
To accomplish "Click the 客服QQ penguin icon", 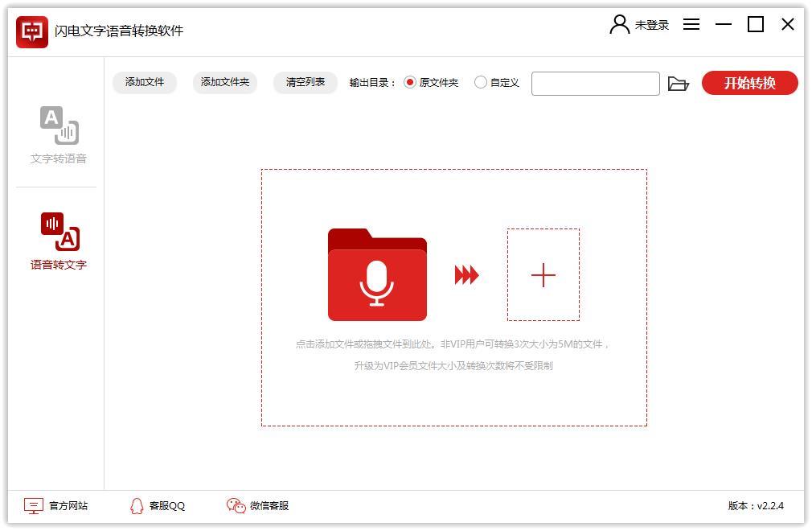I will [x=137, y=506].
